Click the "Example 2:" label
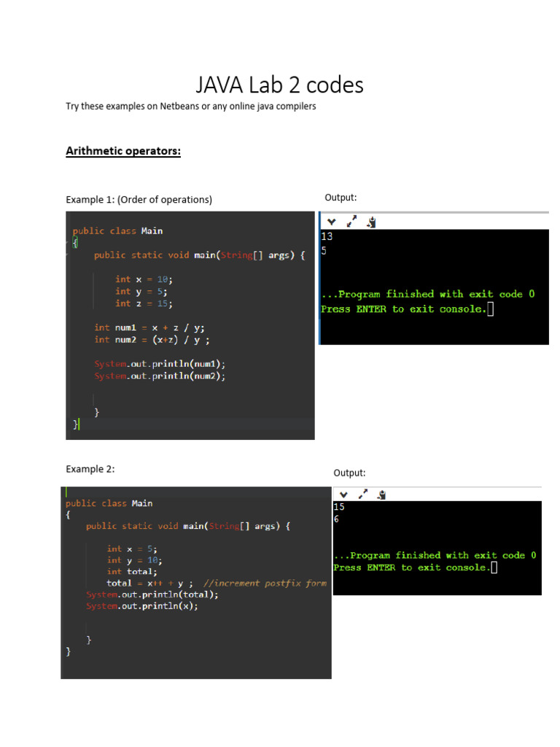This screenshot has height=747, width=560. (x=90, y=469)
